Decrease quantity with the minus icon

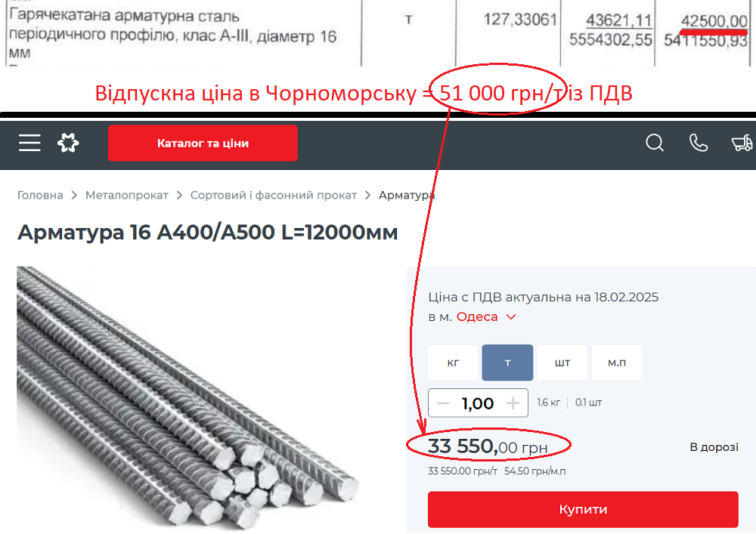(442, 403)
